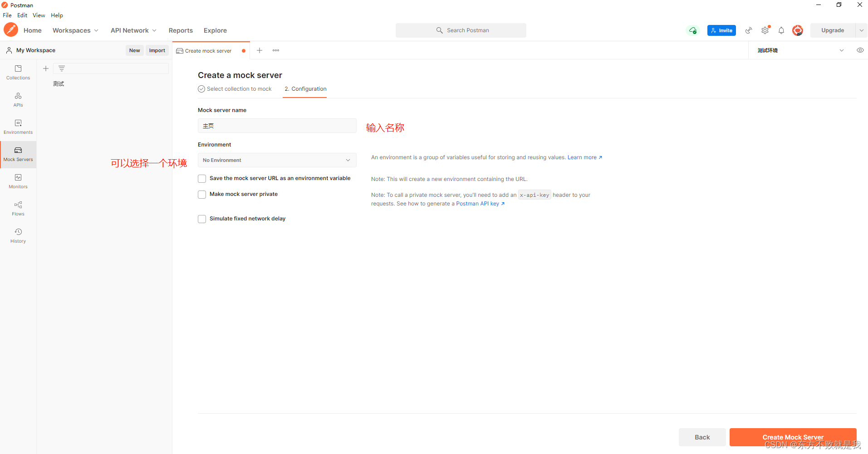This screenshot has height=454, width=868.
Task: Open the Environments sidebar panel
Action: click(18, 127)
